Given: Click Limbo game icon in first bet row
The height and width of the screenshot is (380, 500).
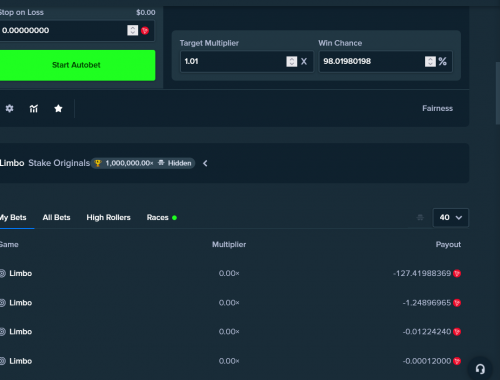Looking at the screenshot, I should click(3, 273).
